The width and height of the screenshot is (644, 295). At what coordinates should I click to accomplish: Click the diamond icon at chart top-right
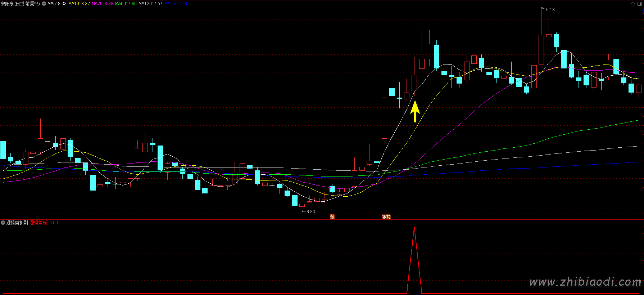[633, 4]
